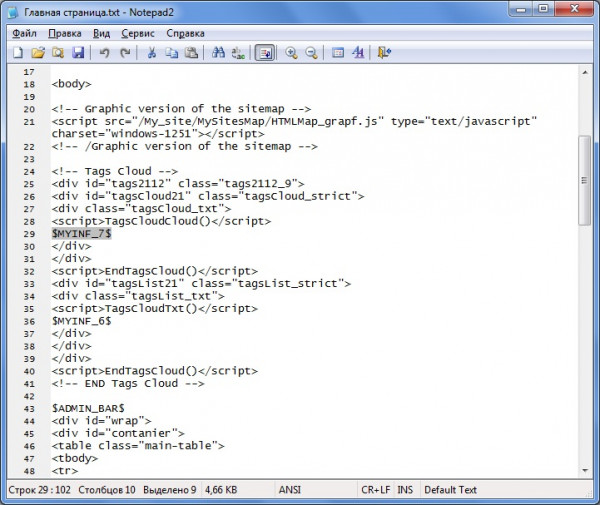Click the Notepad2 title bar app icon
The width and height of the screenshot is (600, 505).
coord(13,12)
